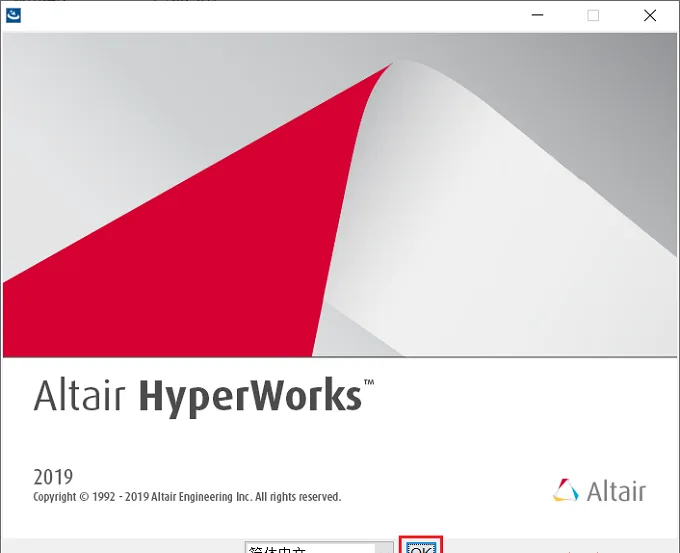This screenshot has width=680, height=553.
Task: Open the 简体中文 language dropdown
Action: 319,548
